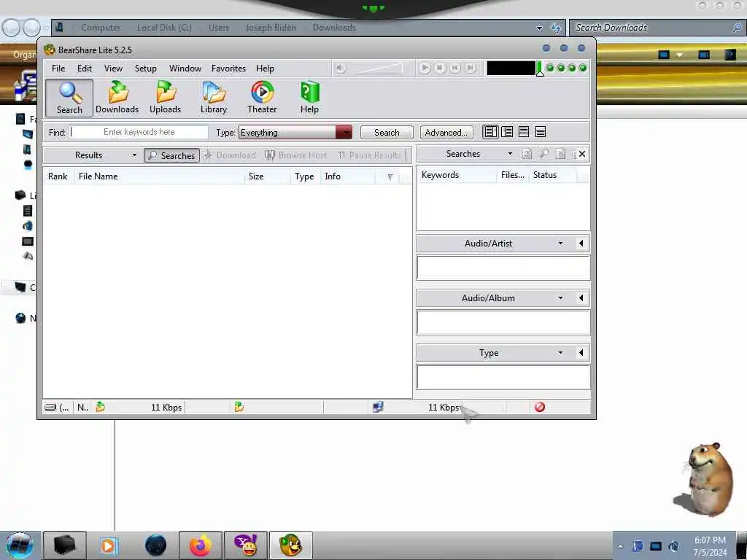The image size is (747, 560).
Task: Open the View menu
Action: [x=113, y=69]
